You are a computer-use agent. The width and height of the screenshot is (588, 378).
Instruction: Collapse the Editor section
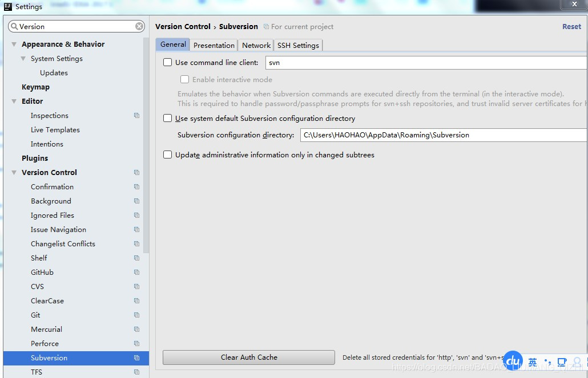(x=13, y=101)
